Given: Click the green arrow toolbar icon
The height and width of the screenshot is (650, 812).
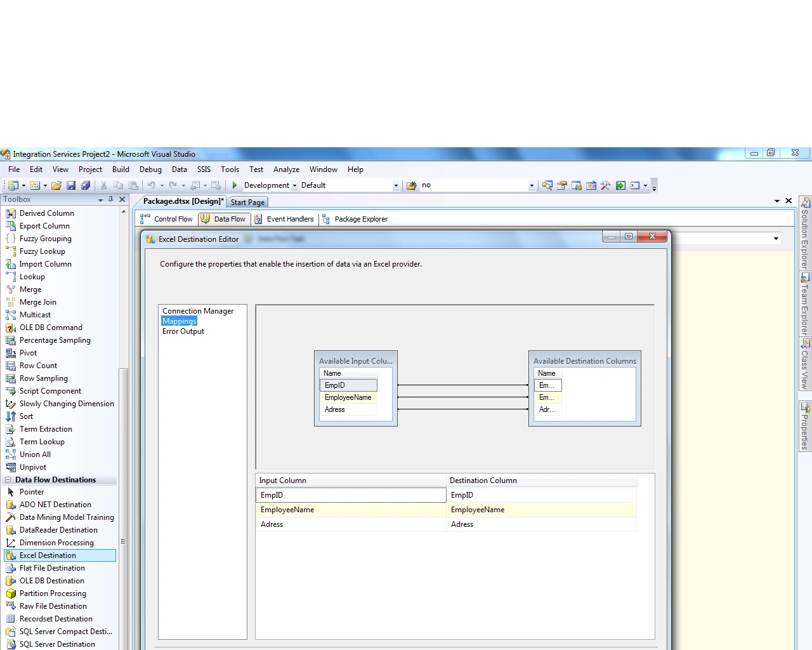Looking at the screenshot, I should point(620,185).
